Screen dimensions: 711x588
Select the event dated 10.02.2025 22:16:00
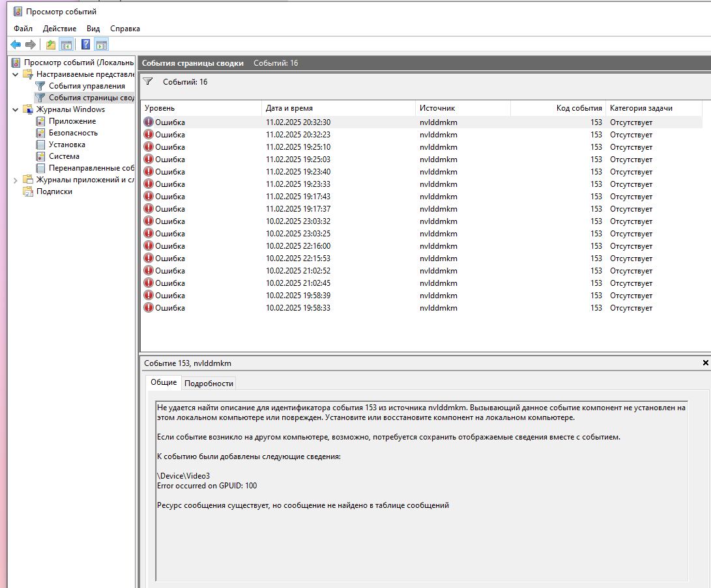pyautogui.click(x=422, y=246)
